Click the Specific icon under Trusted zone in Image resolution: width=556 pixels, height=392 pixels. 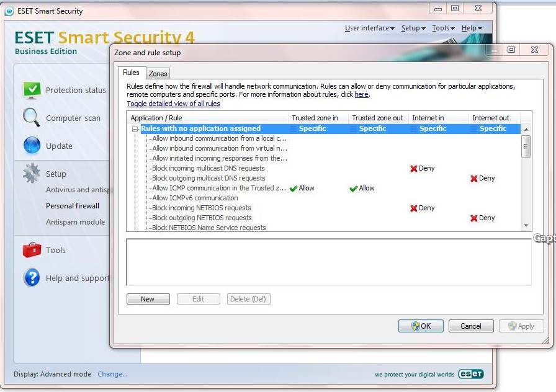(294, 128)
